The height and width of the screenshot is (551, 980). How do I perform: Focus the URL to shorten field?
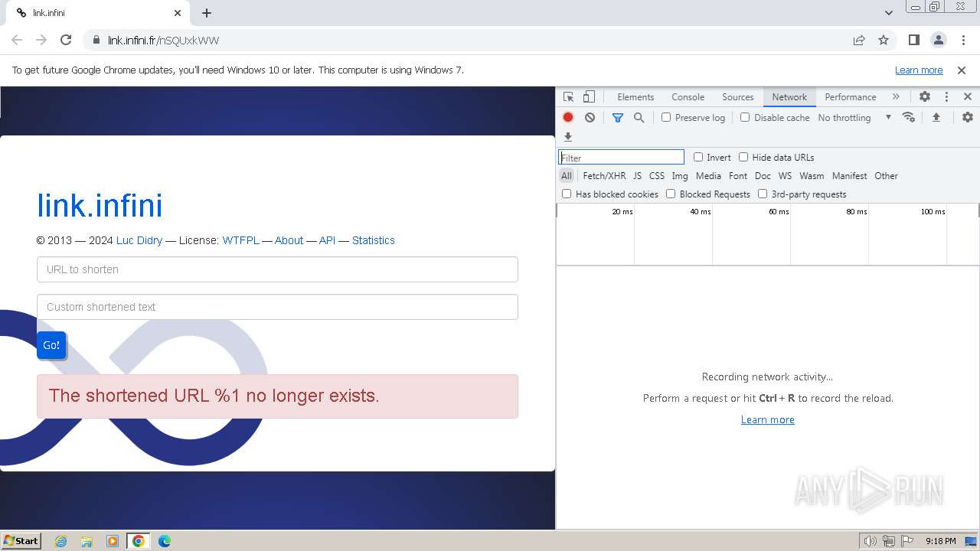(x=277, y=269)
